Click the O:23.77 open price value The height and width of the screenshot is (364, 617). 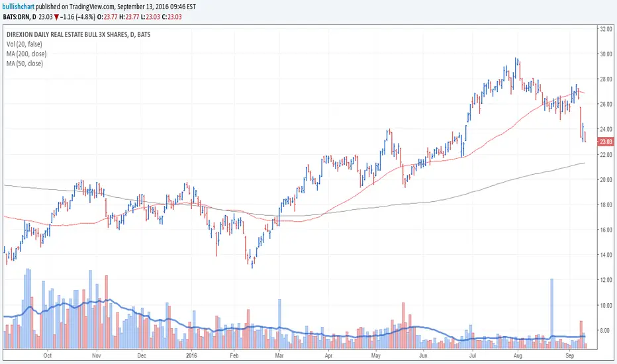108,17
